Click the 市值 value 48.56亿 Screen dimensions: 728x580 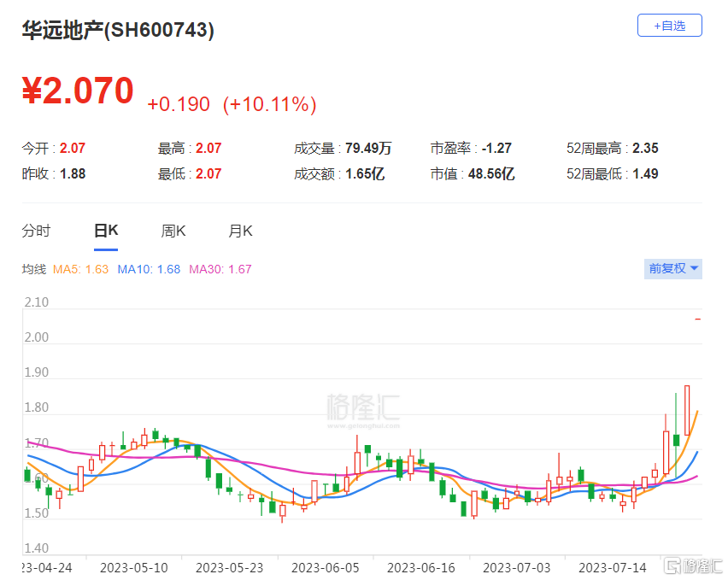click(491, 174)
